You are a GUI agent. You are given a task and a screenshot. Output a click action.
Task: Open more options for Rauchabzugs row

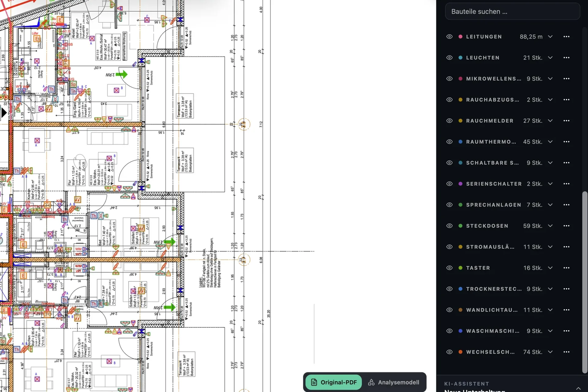(566, 100)
